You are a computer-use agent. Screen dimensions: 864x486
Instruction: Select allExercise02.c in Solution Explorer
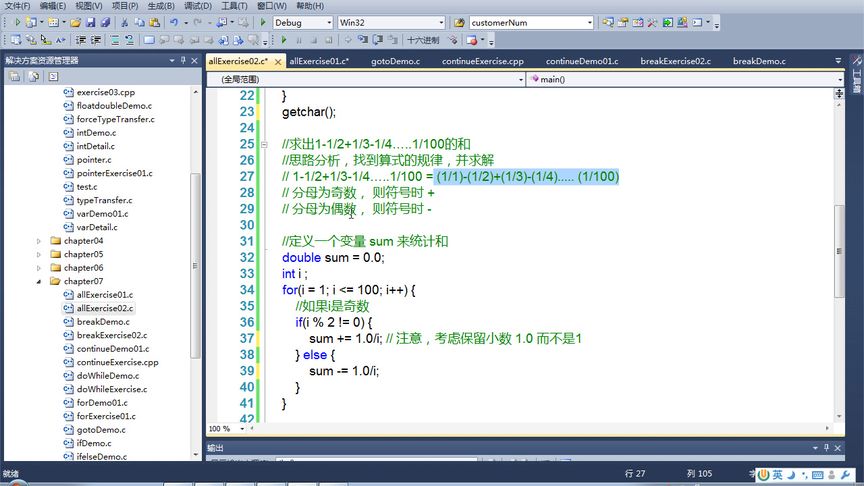[x=104, y=309]
